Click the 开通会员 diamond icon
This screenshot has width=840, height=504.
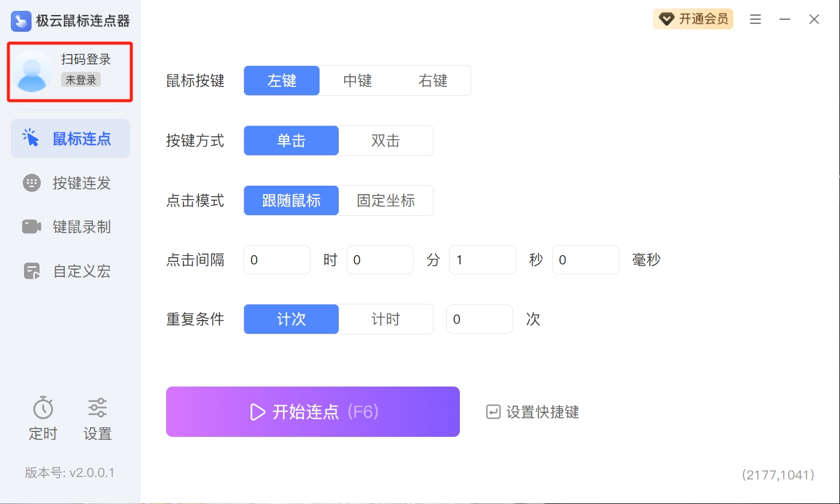point(666,20)
